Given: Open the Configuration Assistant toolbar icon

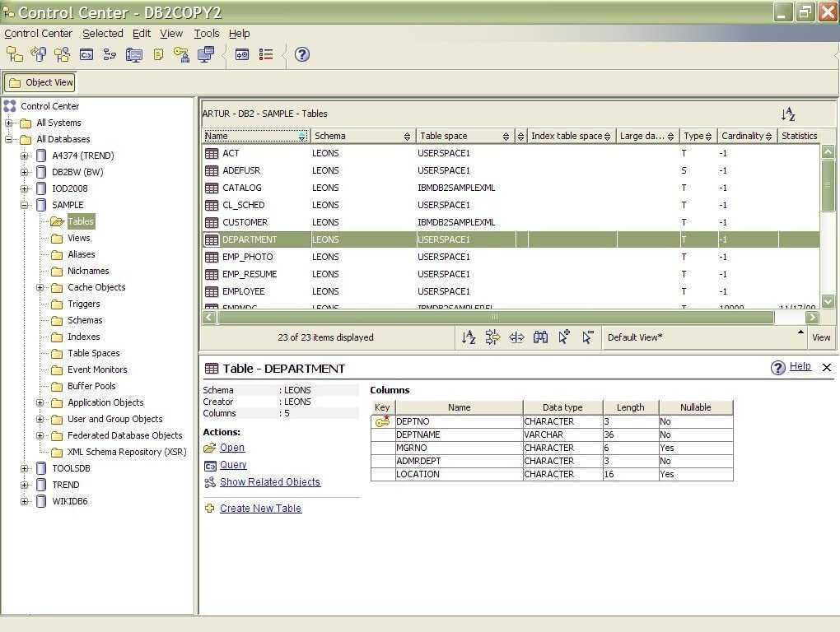Looking at the screenshot, I should point(206,54).
